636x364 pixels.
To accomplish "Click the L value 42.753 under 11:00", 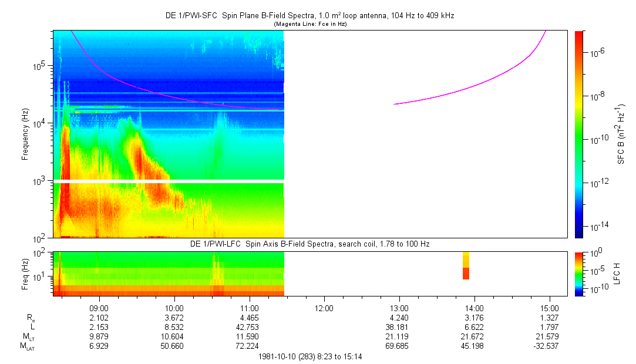I will pos(250,327).
